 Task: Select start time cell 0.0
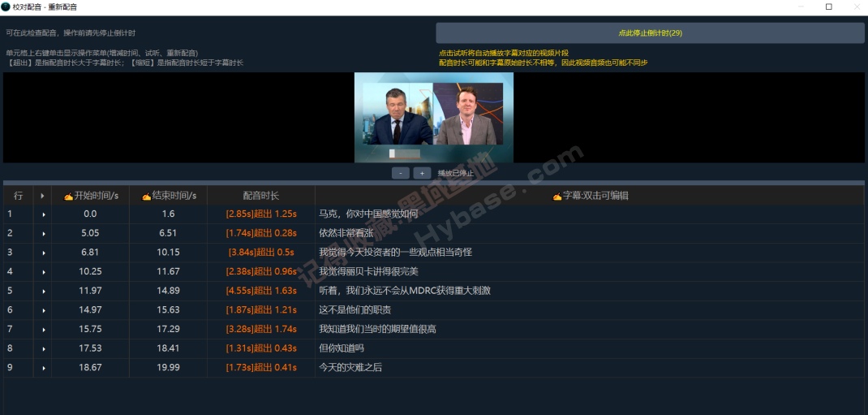pos(90,214)
